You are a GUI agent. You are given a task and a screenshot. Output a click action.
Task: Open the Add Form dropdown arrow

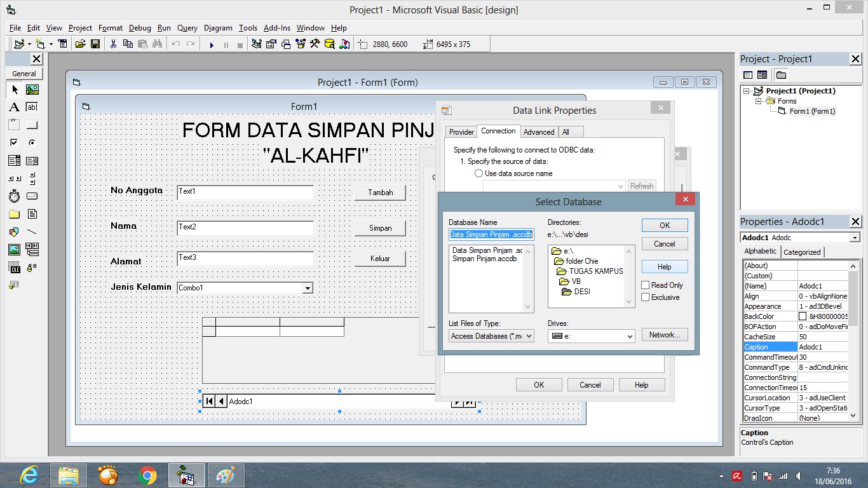click(51, 44)
